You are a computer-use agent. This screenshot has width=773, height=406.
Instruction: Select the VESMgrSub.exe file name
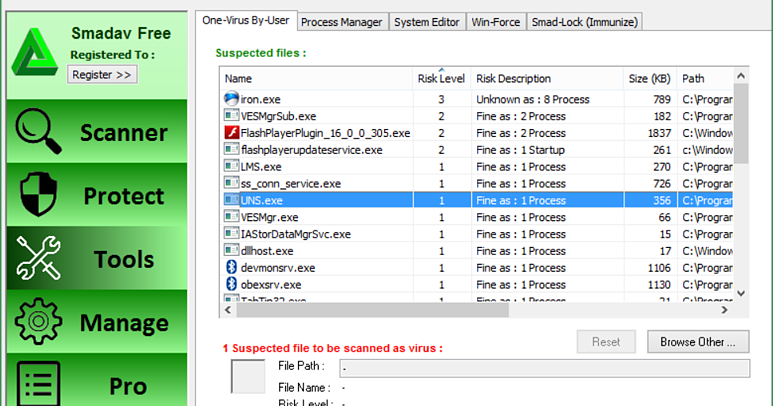coord(278,116)
